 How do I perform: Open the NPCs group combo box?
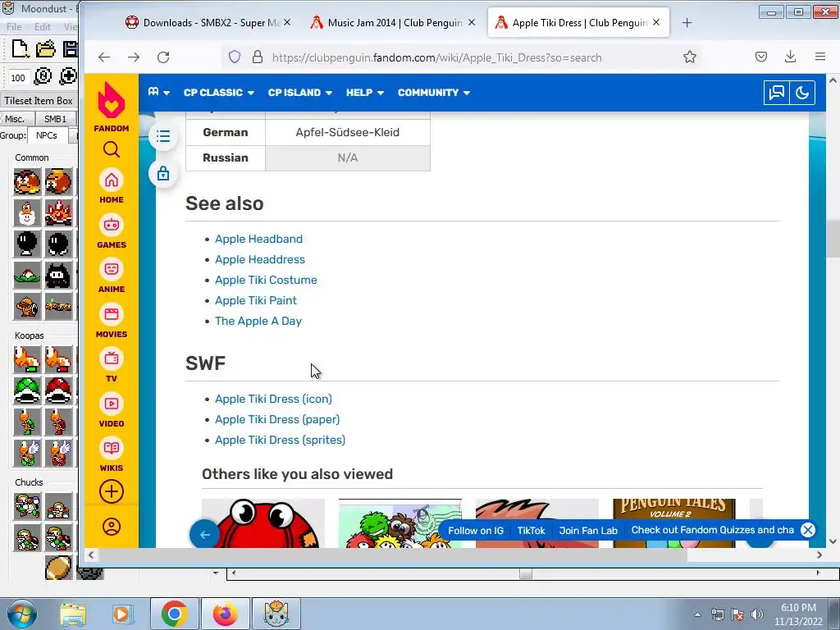[47, 135]
